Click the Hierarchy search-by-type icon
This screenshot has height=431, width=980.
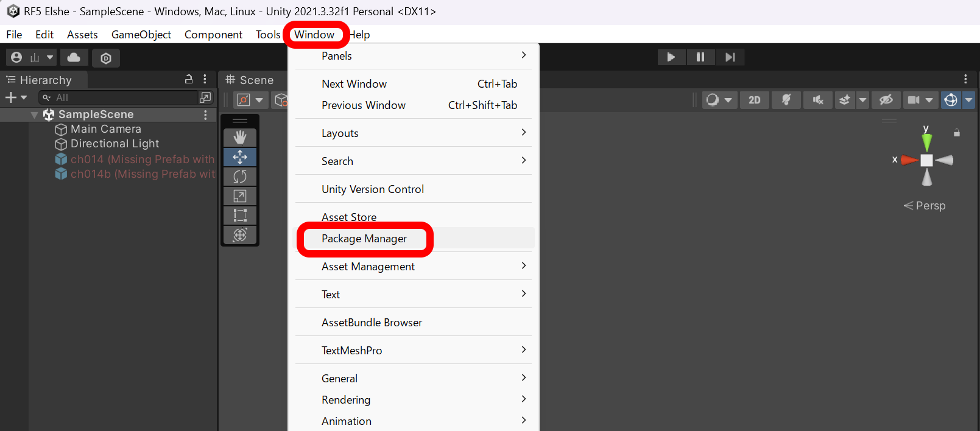[205, 97]
